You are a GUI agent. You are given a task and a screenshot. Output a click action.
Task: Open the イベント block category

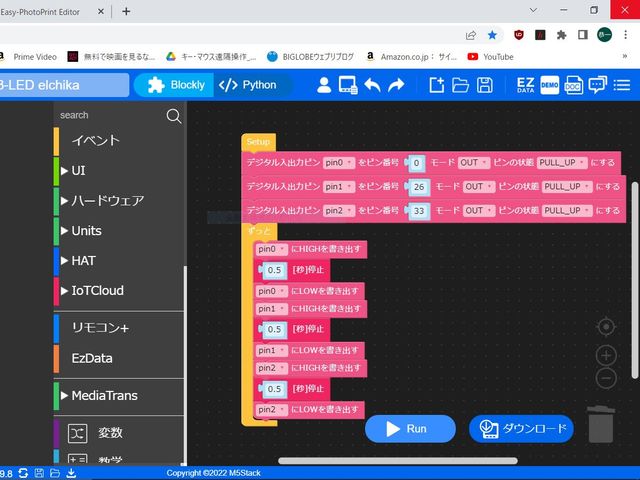click(118, 141)
